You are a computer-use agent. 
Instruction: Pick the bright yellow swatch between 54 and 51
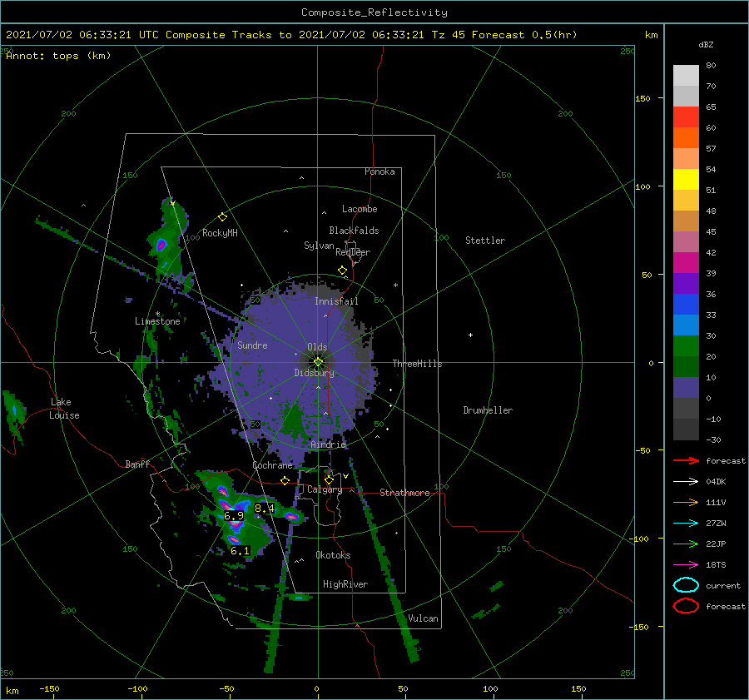(686, 180)
